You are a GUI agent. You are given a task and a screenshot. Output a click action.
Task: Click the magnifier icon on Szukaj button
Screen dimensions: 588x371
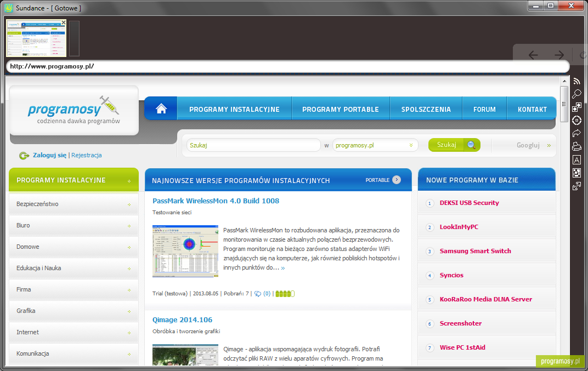pos(471,145)
